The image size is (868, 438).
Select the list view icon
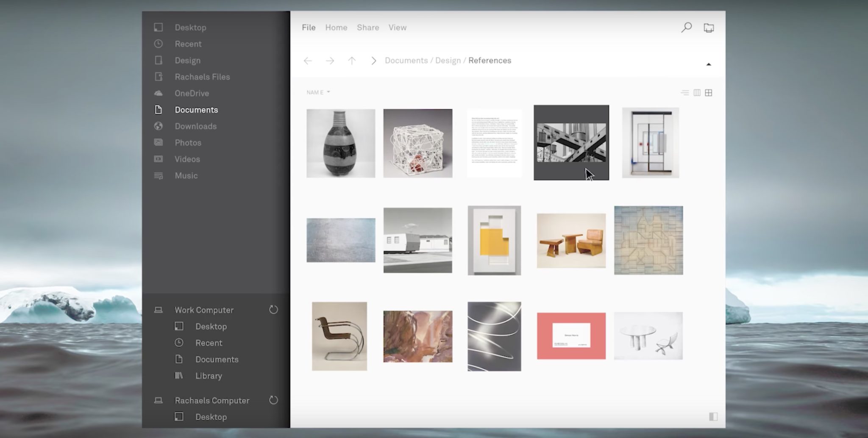(685, 92)
